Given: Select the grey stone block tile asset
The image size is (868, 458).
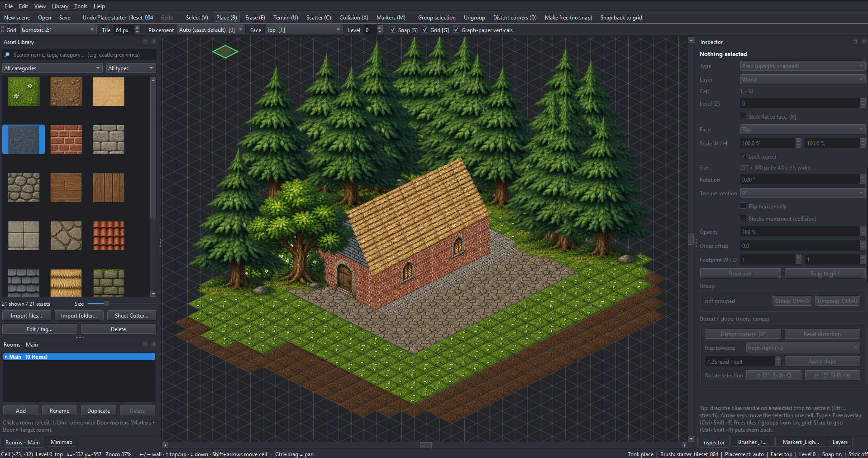Looking at the screenshot, I should coord(109,140).
